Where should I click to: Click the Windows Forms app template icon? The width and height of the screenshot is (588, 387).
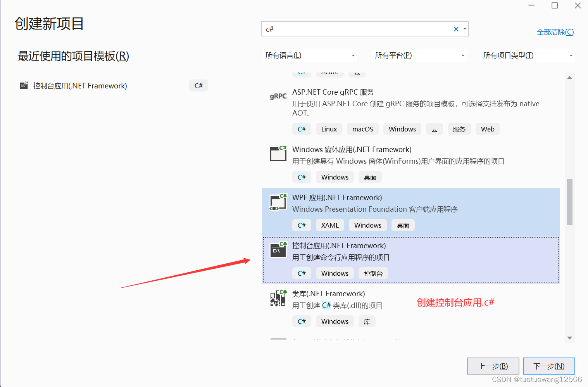click(x=278, y=153)
